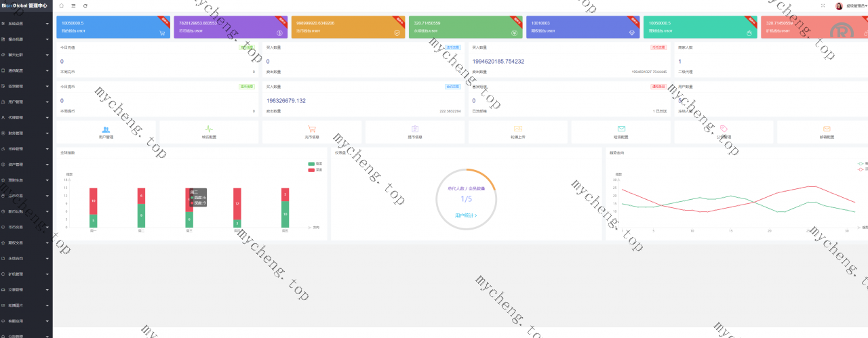Viewport: 868px width, 338px height.
Task: Toggle the red legend series in line chart
Action: pyautogui.click(x=861, y=169)
